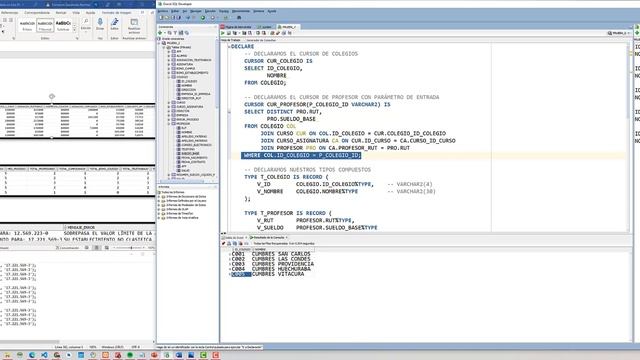The image size is (640, 360).
Task: Click the picture rotate handle in the Word document
Action: coord(52,96)
